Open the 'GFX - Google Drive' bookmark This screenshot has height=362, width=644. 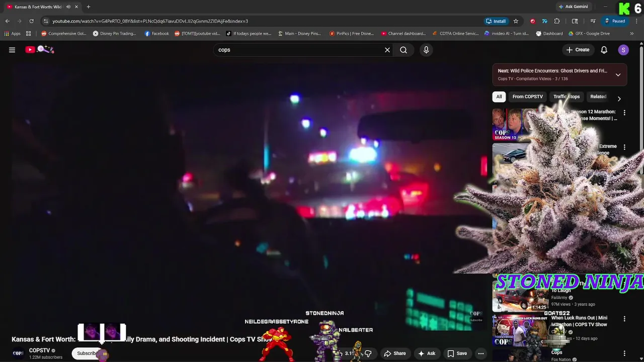click(589, 34)
